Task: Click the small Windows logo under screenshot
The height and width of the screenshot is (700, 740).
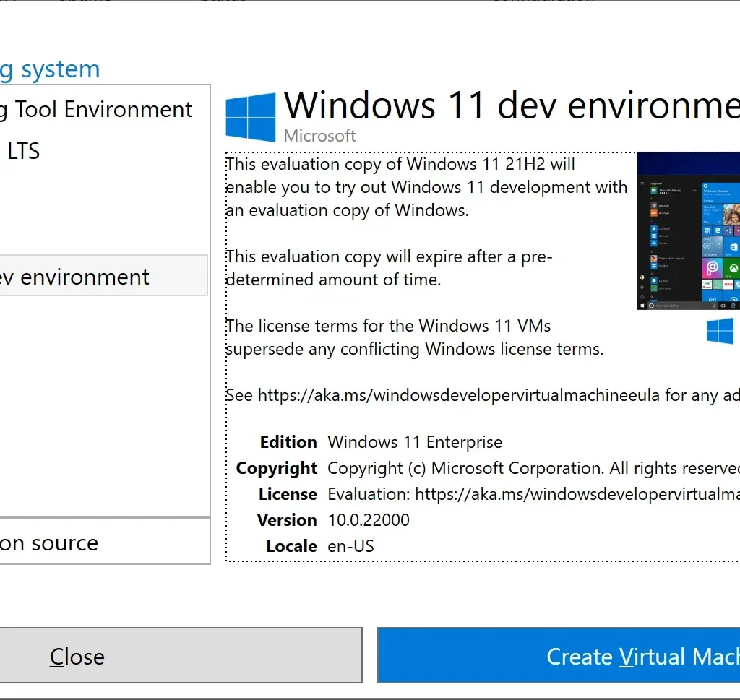Action: pyautogui.click(x=720, y=331)
